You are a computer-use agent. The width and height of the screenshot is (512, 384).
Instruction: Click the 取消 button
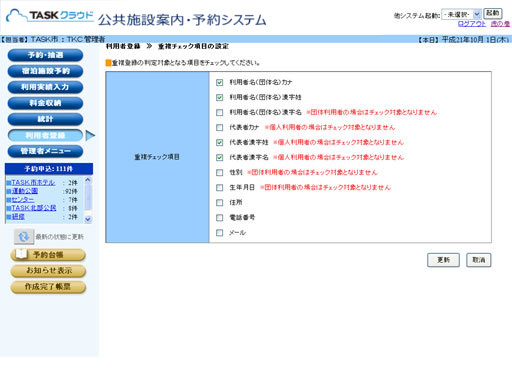pos(479,260)
